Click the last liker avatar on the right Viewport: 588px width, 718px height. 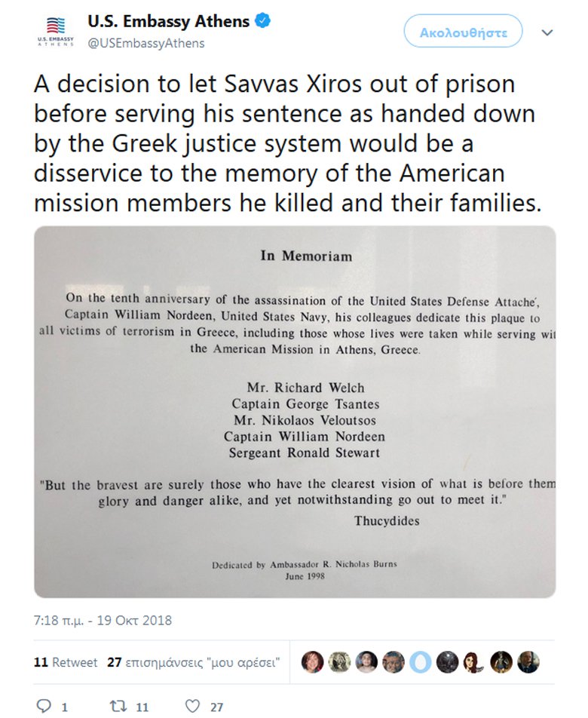point(528,662)
